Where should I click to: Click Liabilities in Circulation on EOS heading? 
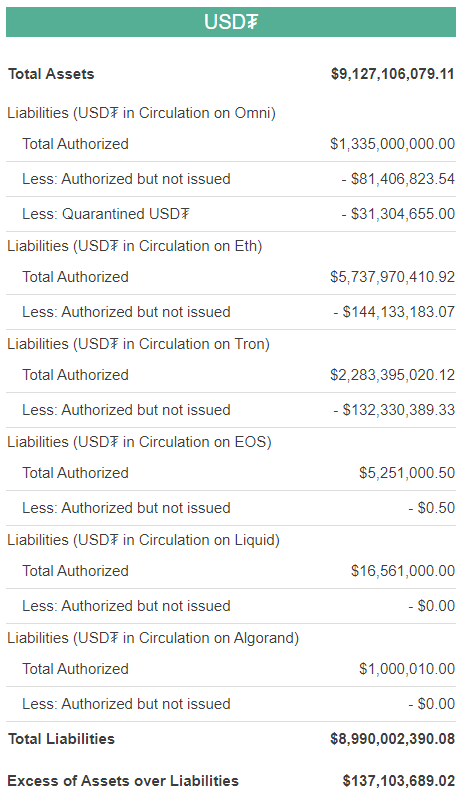click(x=139, y=442)
